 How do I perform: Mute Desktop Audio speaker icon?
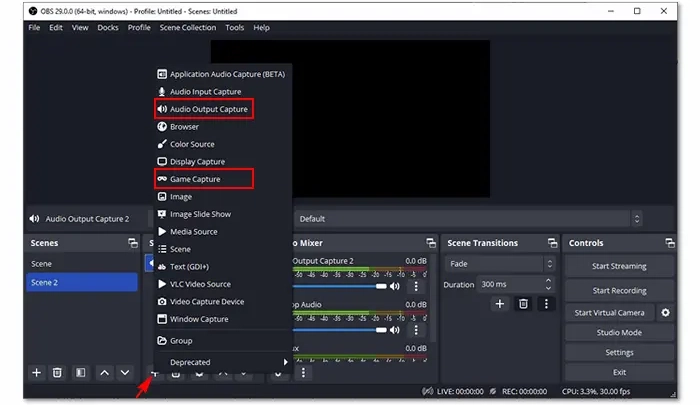point(395,330)
